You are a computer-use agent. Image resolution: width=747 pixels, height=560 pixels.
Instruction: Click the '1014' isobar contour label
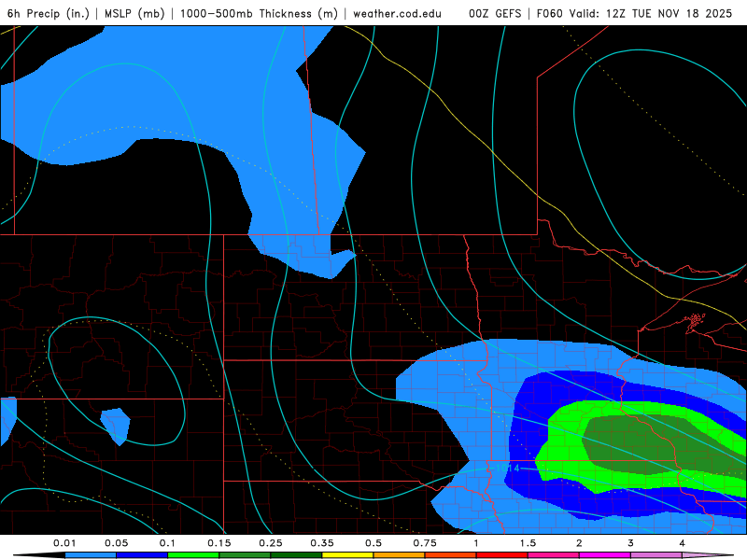point(507,469)
